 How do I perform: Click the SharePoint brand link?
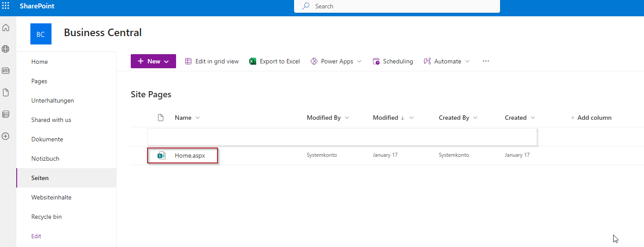[37, 6]
